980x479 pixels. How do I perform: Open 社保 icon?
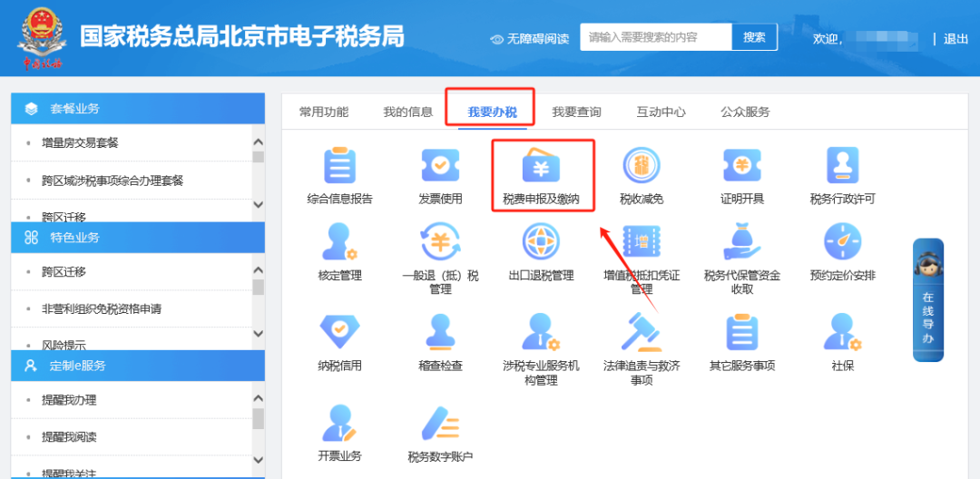point(842,332)
